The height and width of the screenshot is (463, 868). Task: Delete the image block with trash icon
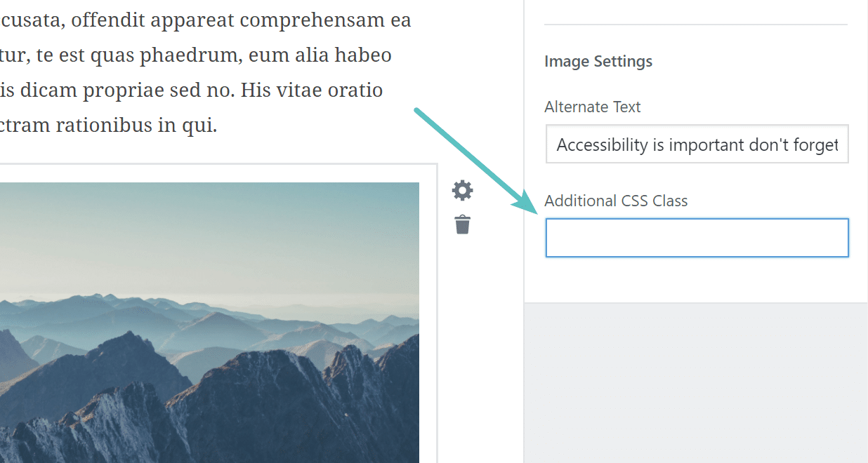[x=462, y=225]
